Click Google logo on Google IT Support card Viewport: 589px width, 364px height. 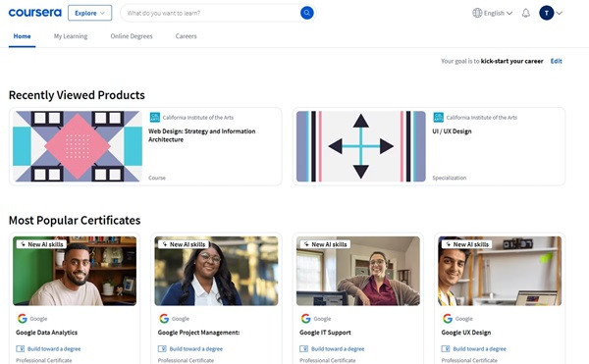pos(305,319)
